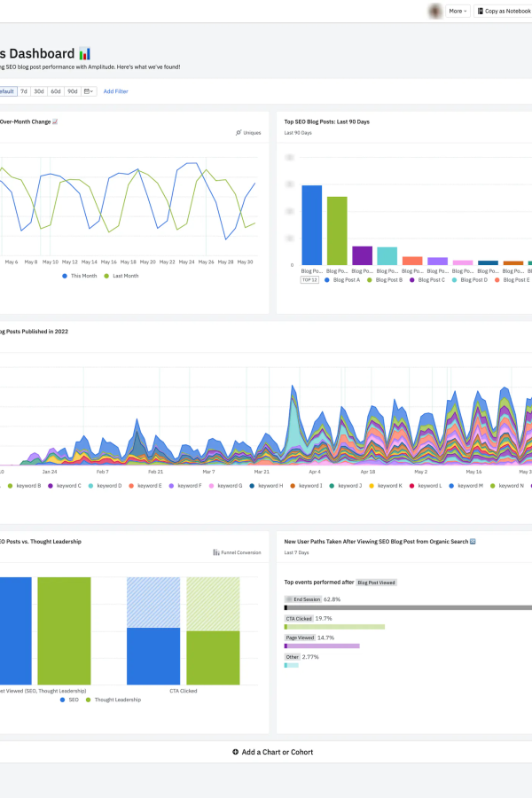Click Add a Chart or Cohort
This screenshot has height=798, width=532.
273,752
